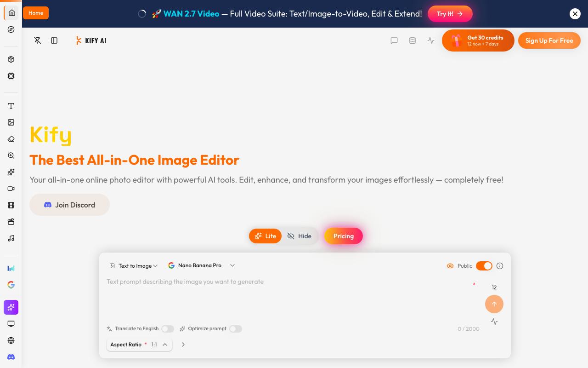This screenshot has height=368, width=588.
Task: Click the unpin icon in header
Action: [38, 40]
